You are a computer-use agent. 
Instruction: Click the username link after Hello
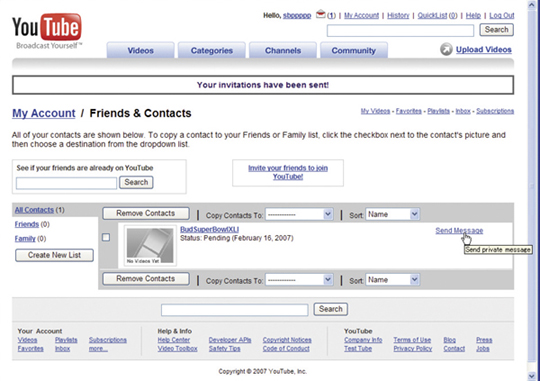pyautogui.click(x=297, y=16)
